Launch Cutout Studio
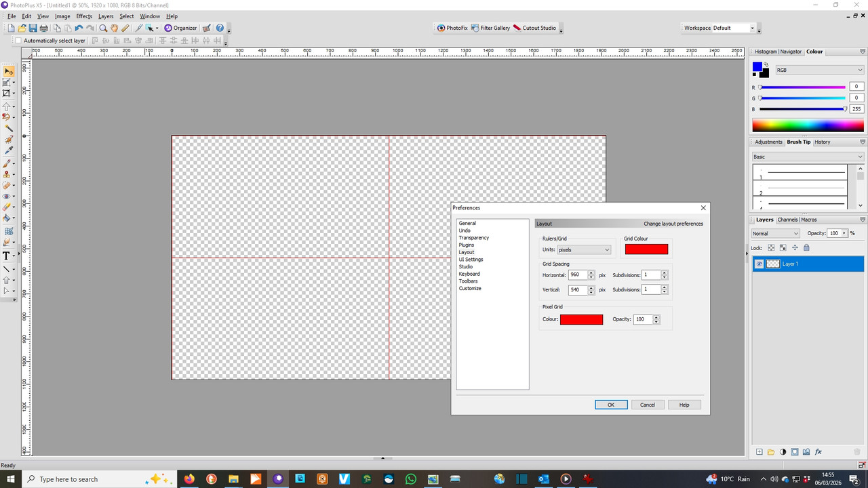Image resolution: width=868 pixels, height=488 pixels. tap(535, 28)
